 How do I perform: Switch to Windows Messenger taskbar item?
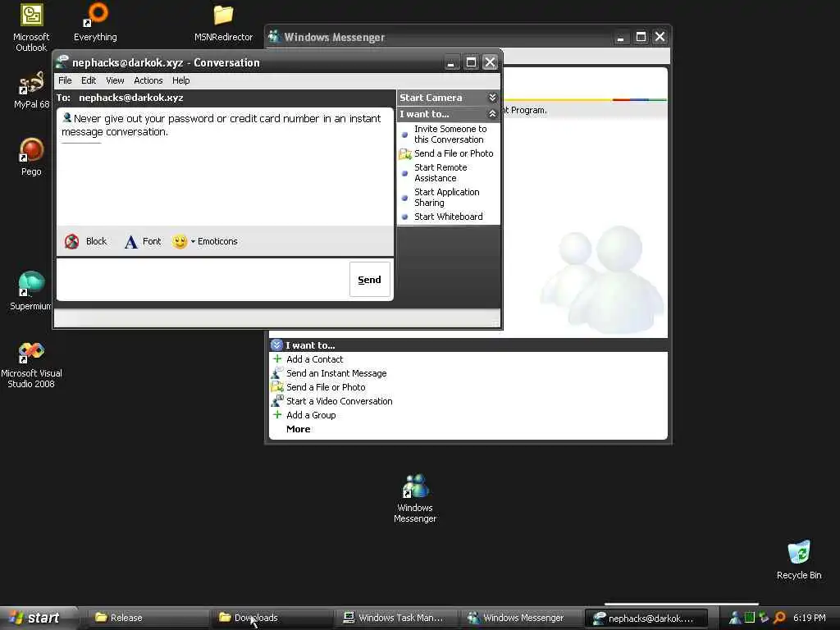pyautogui.click(x=521, y=619)
